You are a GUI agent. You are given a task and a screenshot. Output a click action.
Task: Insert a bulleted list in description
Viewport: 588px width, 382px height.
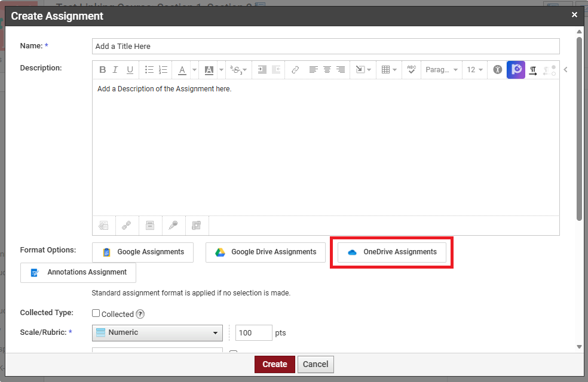[149, 70]
